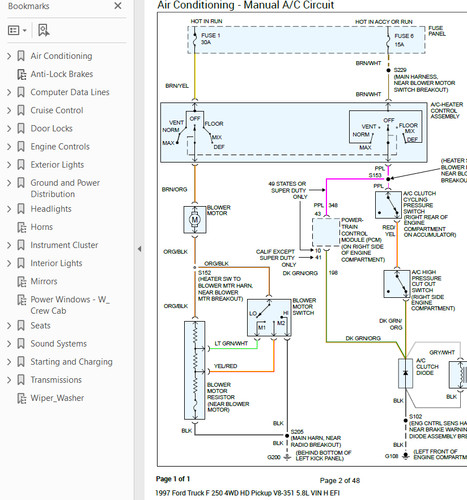Screen dimensions: 467x500
Task: Select the Instrument Cluster bookmark
Action: coord(64,245)
